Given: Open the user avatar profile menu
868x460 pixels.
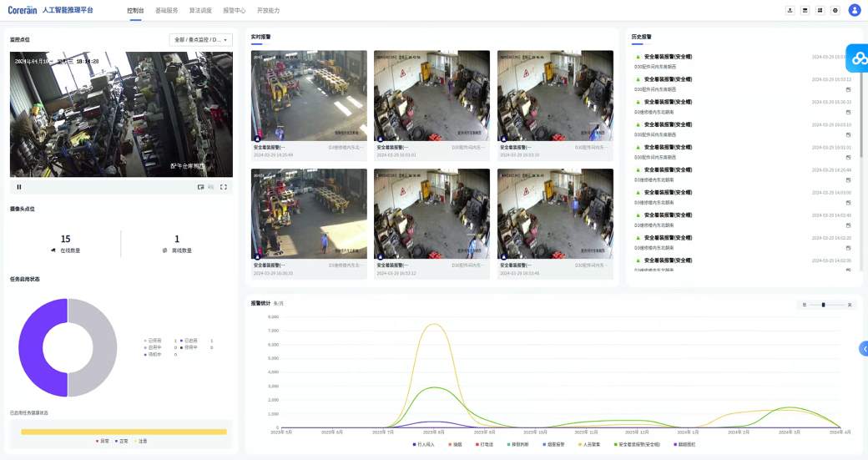Looking at the screenshot, I should coord(855,11).
